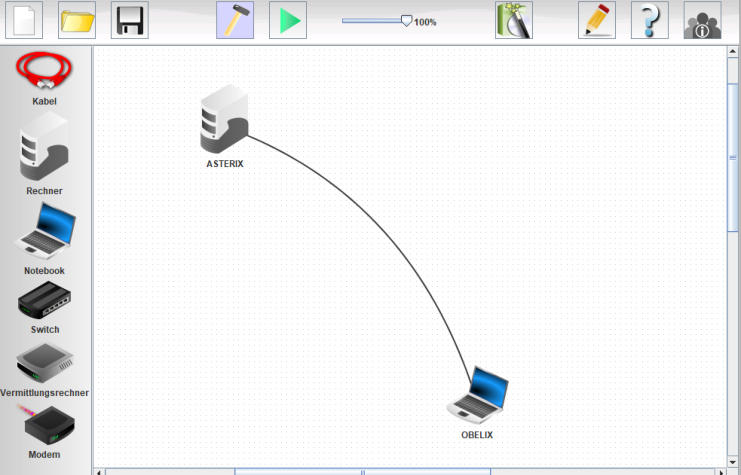Pick the Vermittlungsrechner router component

coord(44,363)
